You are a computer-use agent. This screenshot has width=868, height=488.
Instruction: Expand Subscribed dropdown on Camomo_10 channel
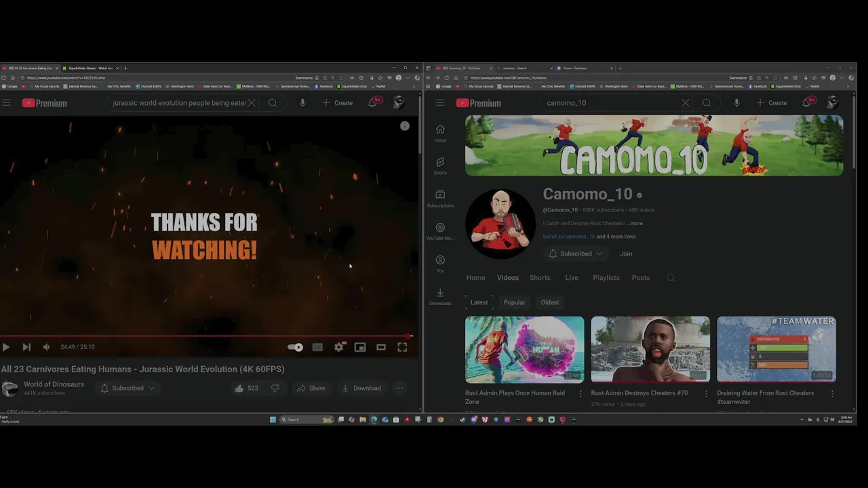pos(576,253)
